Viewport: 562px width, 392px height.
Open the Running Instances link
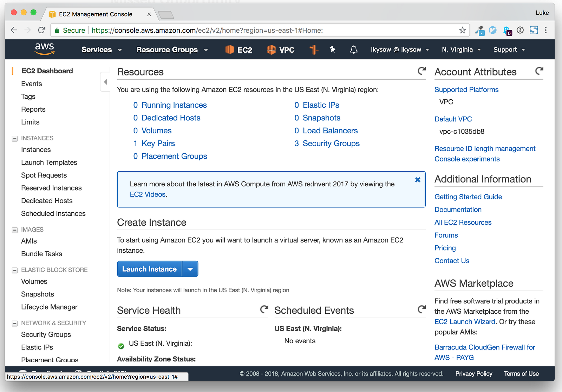(174, 105)
